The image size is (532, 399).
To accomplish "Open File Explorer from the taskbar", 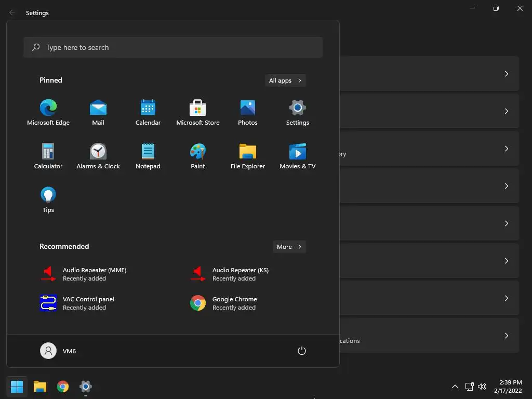I will point(39,387).
